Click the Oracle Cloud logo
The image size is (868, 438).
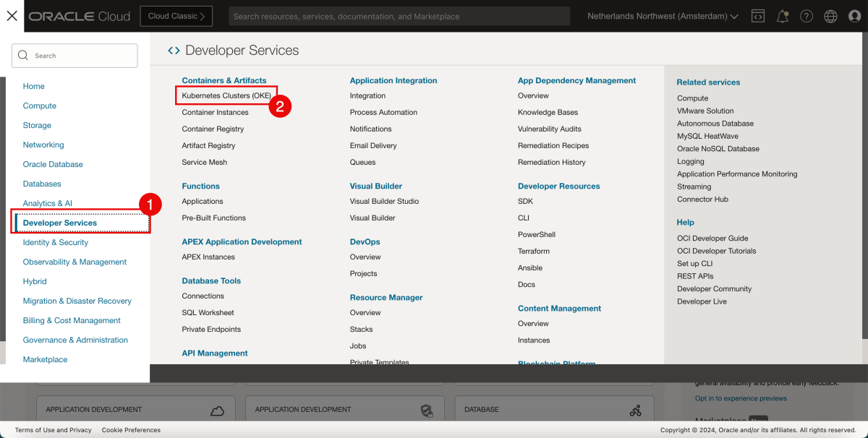point(80,15)
